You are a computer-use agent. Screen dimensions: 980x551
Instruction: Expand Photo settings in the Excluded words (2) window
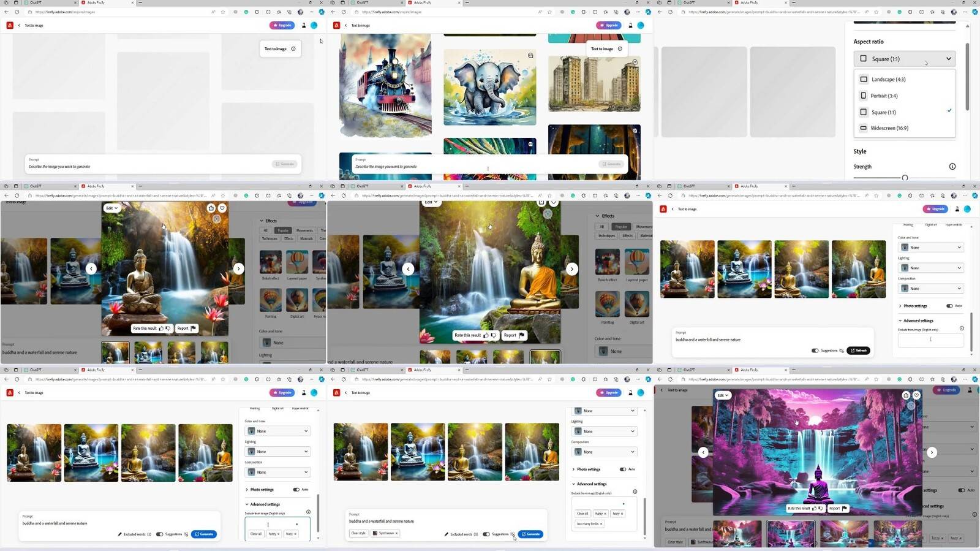coord(247,490)
